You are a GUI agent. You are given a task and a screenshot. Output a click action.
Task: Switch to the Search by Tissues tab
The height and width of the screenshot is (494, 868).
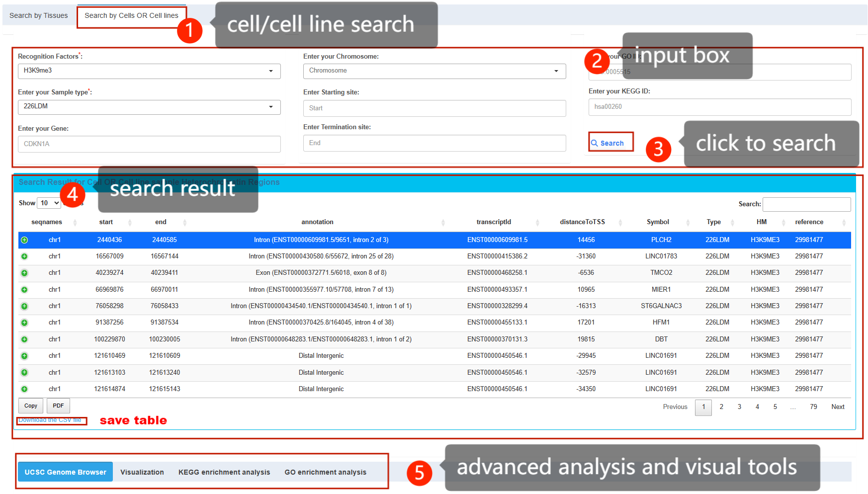pos(39,16)
